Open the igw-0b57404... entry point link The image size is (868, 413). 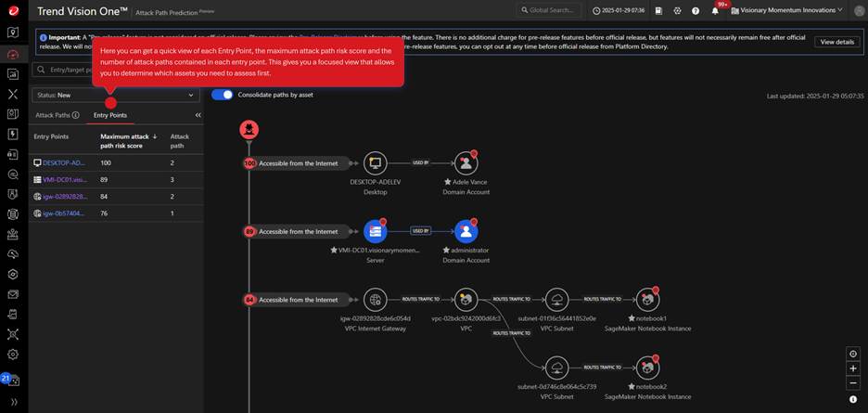(64, 213)
